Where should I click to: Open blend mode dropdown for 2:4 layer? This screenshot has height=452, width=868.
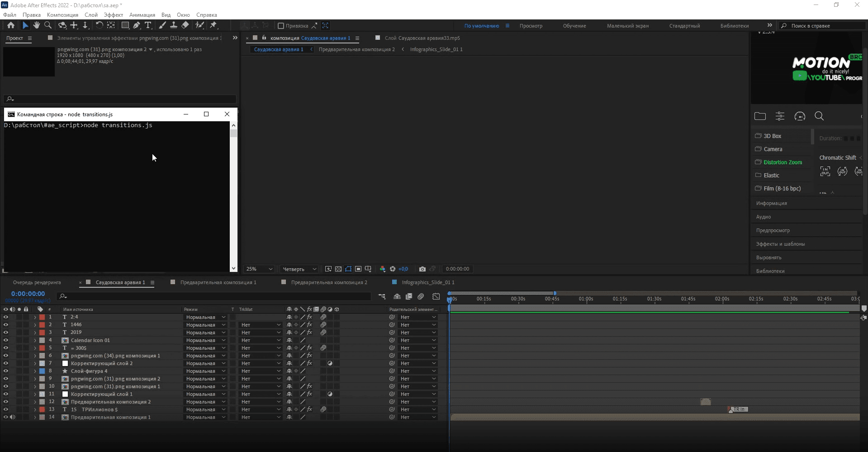pos(205,317)
